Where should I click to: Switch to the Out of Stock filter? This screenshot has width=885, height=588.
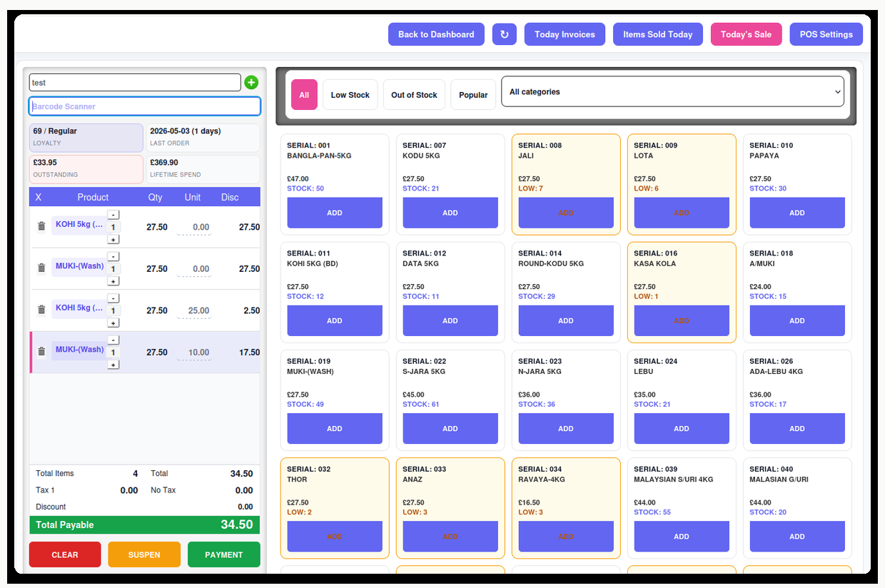click(x=414, y=95)
